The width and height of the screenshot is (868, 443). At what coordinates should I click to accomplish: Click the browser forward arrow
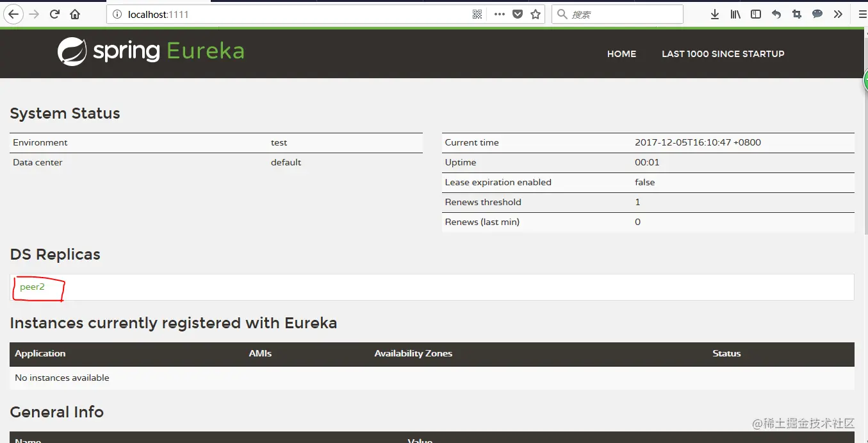(35, 14)
